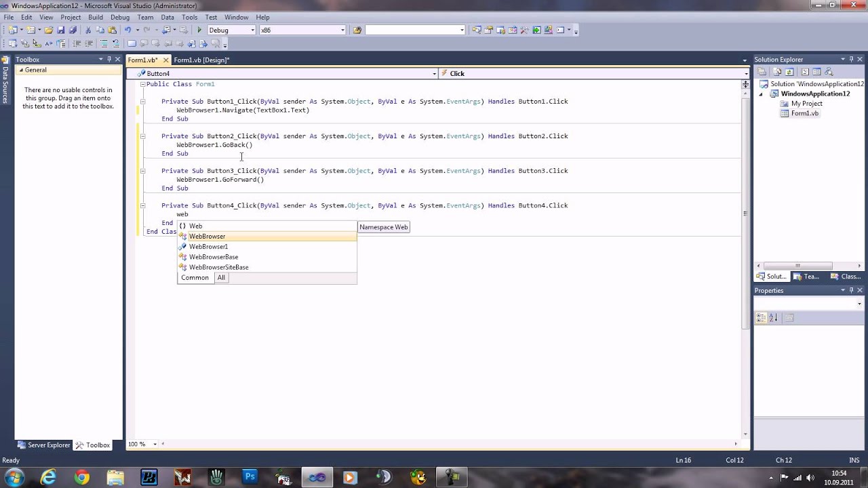The width and height of the screenshot is (868, 488).
Task: Click the Add New Item toolbar icon
Action: pos(31,30)
